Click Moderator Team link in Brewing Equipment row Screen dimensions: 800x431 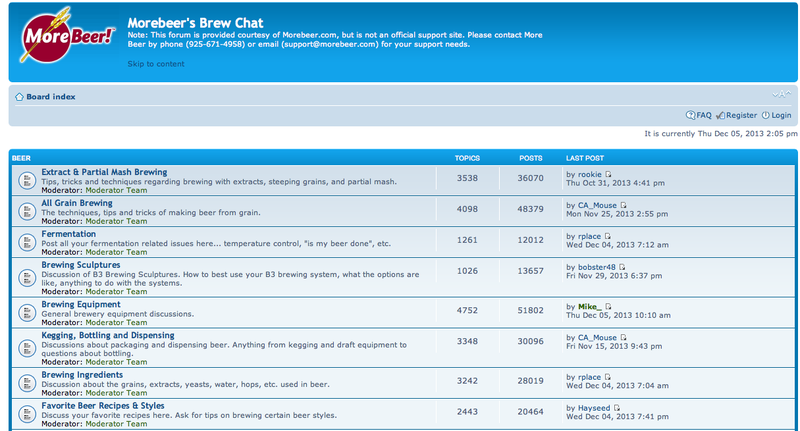[x=116, y=322]
